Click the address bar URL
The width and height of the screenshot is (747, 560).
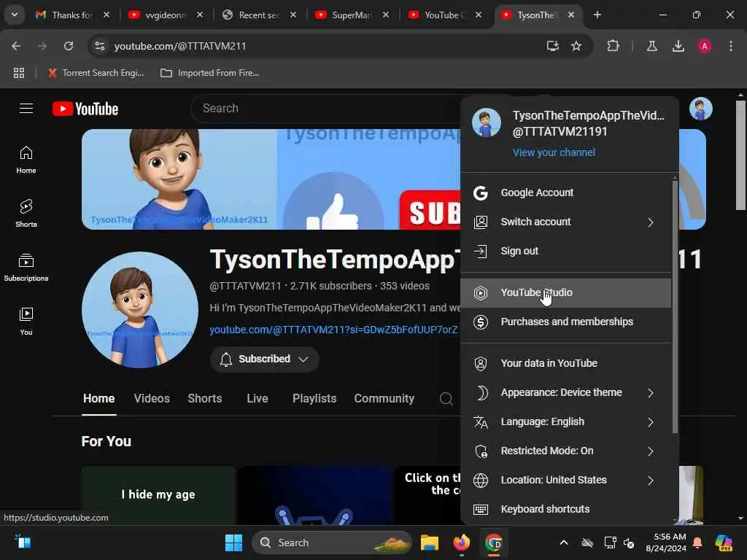click(180, 46)
